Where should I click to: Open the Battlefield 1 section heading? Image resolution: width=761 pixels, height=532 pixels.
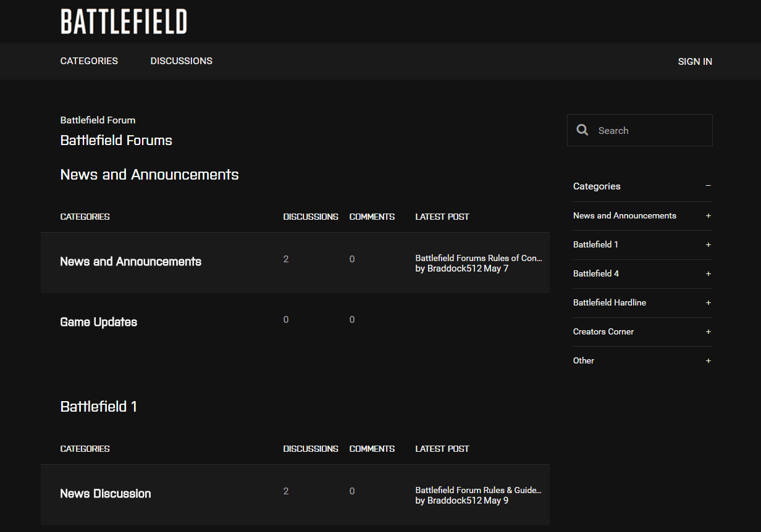(x=99, y=407)
